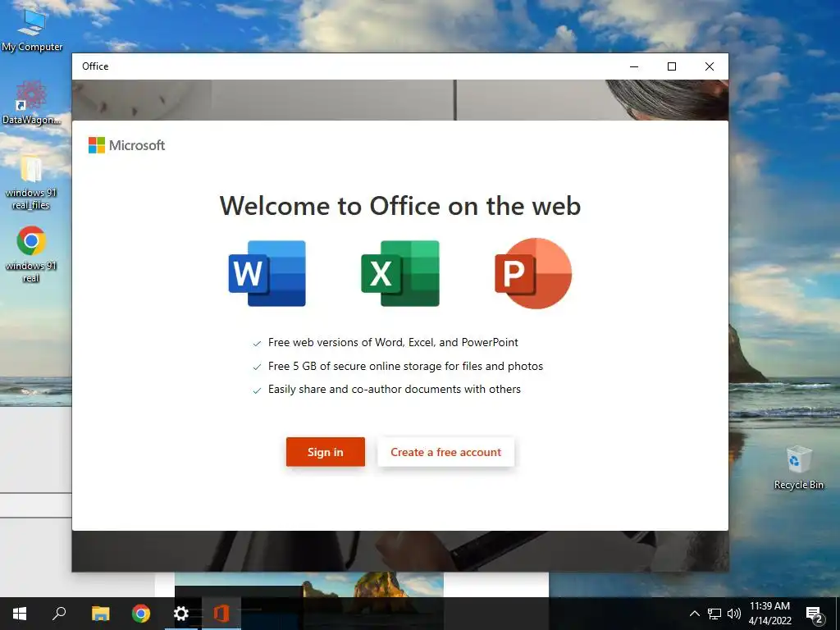The image size is (840, 630).
Task: Click Create a free account
Action: (x=445, y=452)
